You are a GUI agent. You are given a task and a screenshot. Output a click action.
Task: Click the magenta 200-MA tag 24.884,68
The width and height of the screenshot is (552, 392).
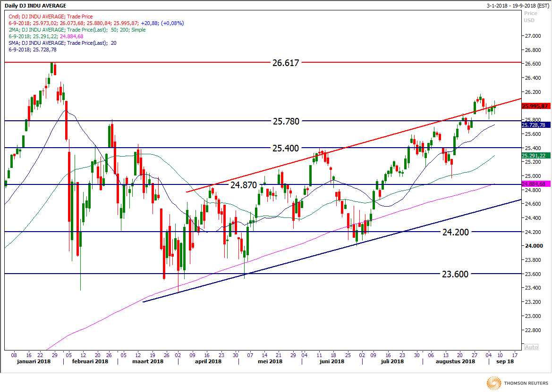coord(535,184)
